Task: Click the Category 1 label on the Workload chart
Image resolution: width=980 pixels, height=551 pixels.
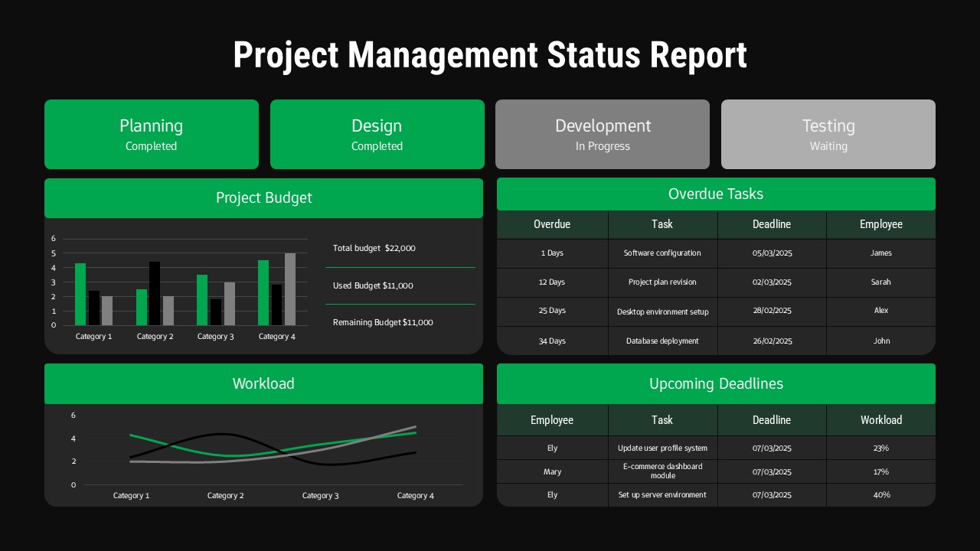Action: [x=131, y=495]
